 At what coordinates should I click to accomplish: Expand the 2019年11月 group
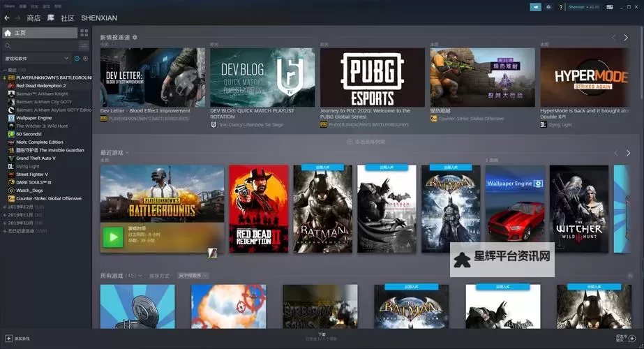(4, 214)
